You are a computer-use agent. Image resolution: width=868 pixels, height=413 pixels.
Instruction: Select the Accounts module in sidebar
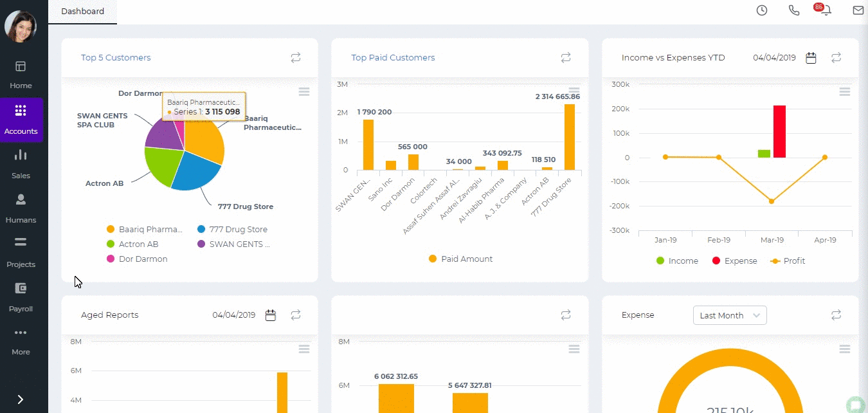click(21, 120)
